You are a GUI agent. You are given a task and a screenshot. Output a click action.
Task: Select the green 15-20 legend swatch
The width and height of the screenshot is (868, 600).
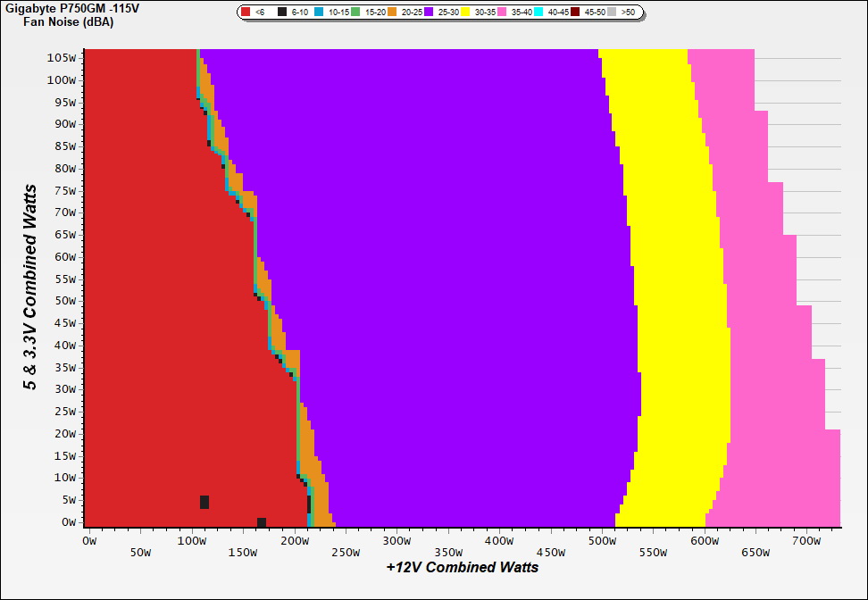pos(355,12)
